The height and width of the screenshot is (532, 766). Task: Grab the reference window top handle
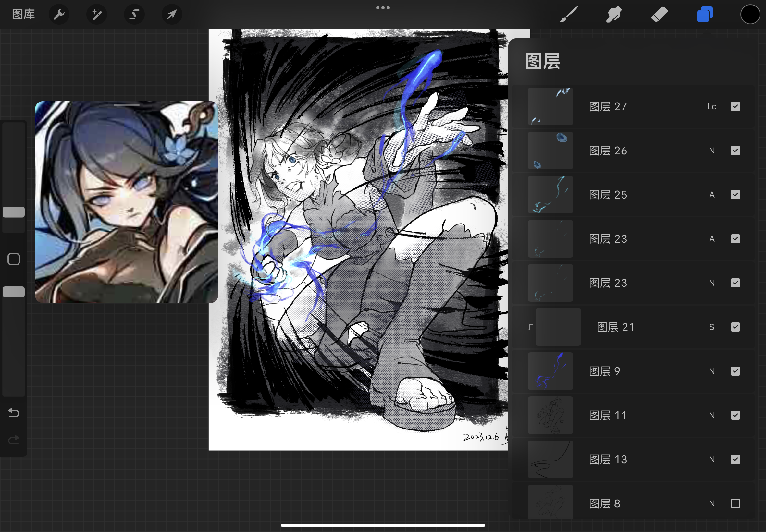coord(126,105)
